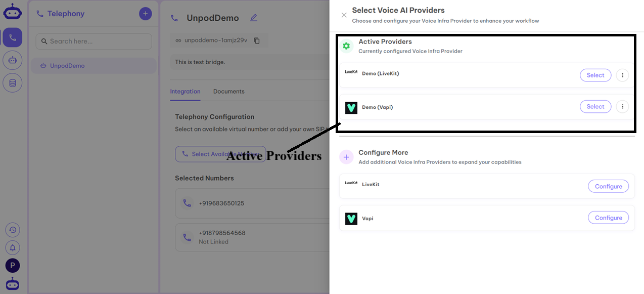Switch to the Documents tab

(228, 92)
